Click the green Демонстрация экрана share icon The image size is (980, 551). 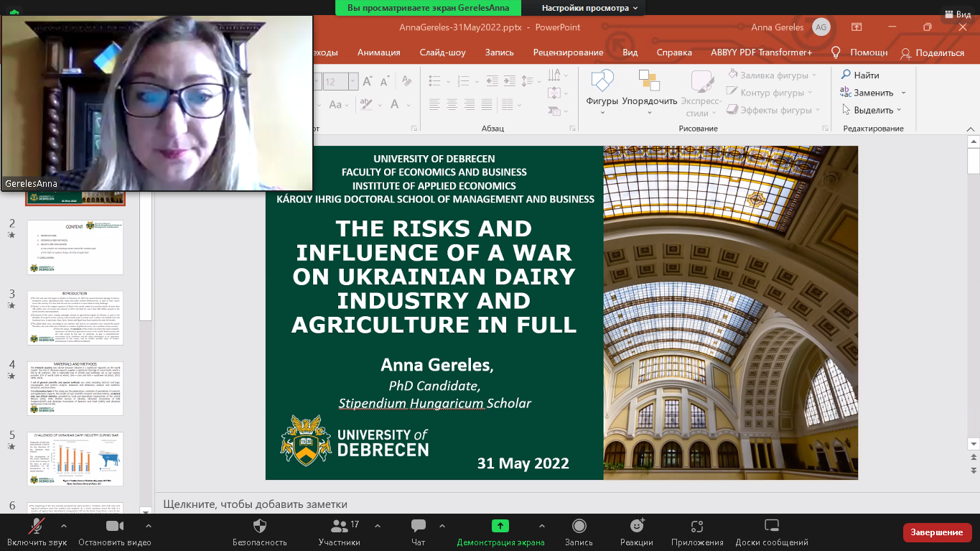(x=500, y=526)
